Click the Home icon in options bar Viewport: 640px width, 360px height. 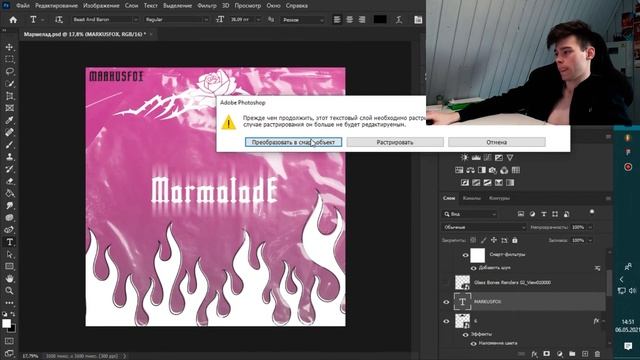[13, 20]
